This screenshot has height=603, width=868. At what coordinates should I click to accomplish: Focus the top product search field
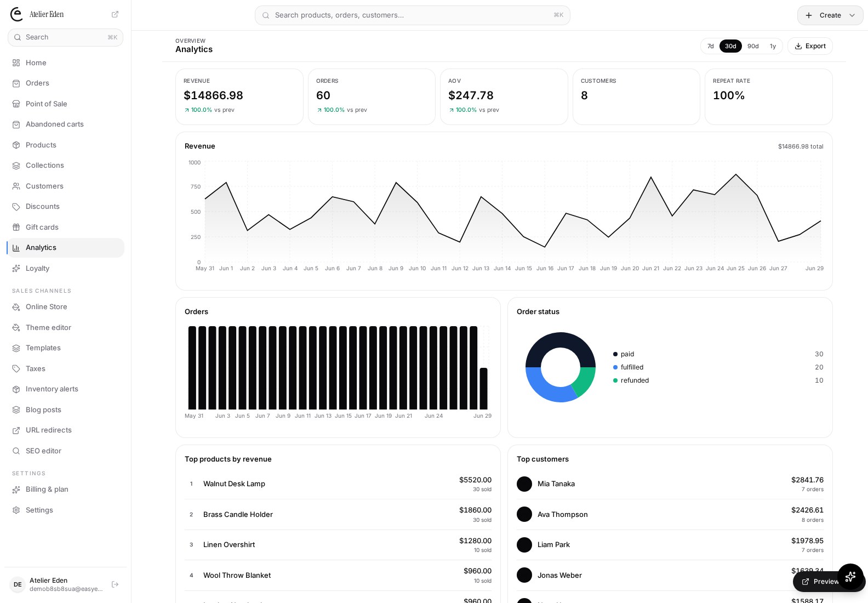pos(412,15)
